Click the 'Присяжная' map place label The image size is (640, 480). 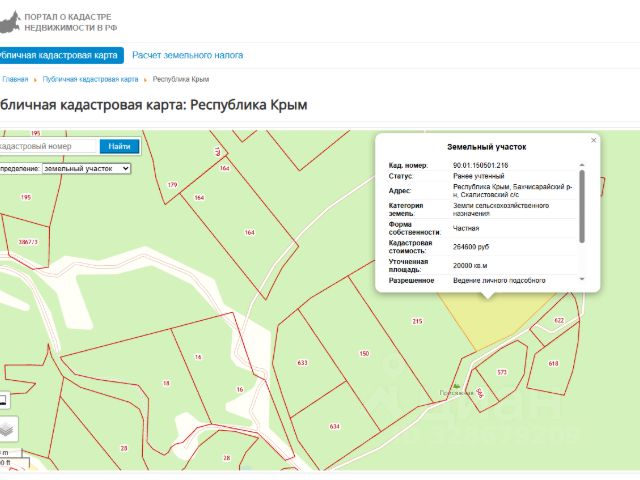(x=456, y=393)
